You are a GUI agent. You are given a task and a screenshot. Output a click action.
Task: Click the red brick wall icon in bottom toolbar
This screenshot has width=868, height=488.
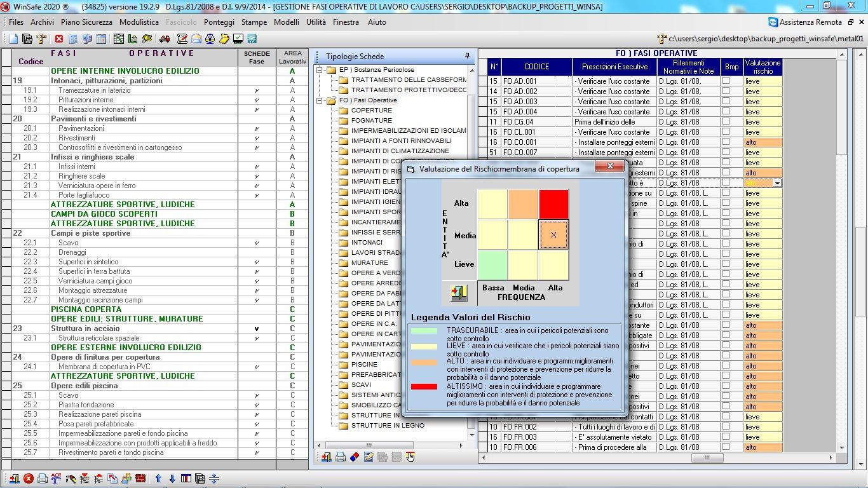click(140, 478)
